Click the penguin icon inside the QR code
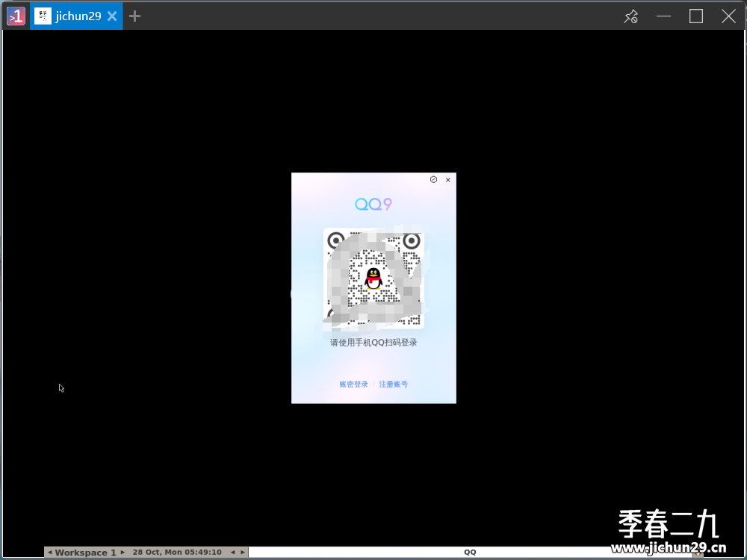Viewport: 747px width, 560px height. pos(373,280)
